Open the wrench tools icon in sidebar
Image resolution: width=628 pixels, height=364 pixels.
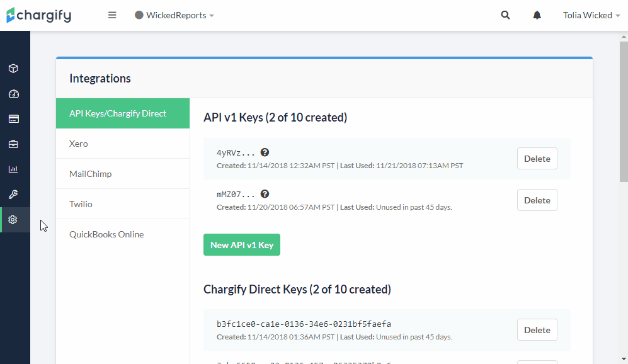click(13, 194)
